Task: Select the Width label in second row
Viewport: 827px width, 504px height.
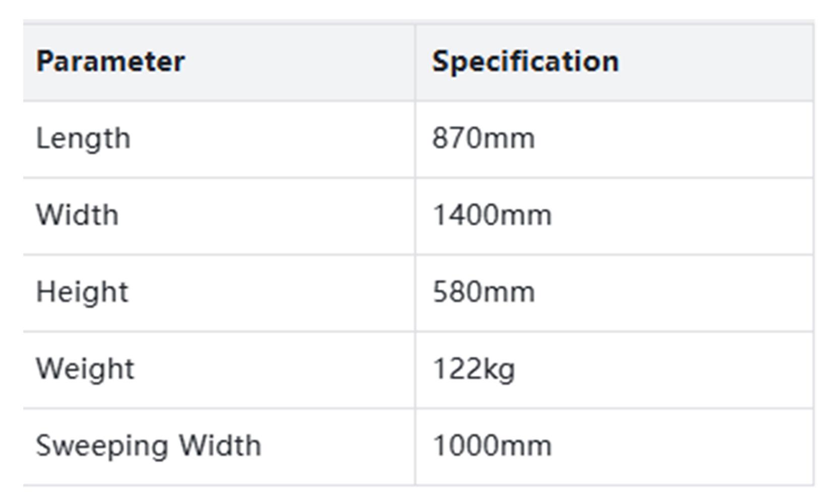Action: tap(77, 215)
